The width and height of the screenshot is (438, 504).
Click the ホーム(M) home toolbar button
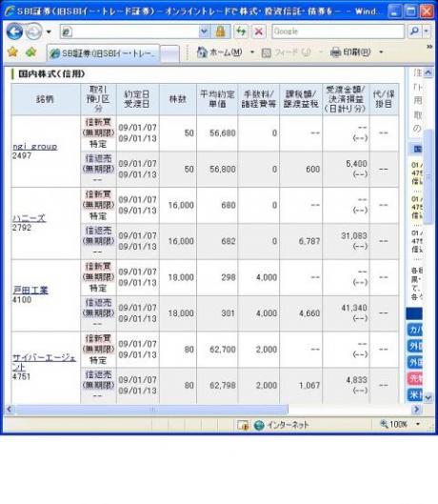[220, 52]
